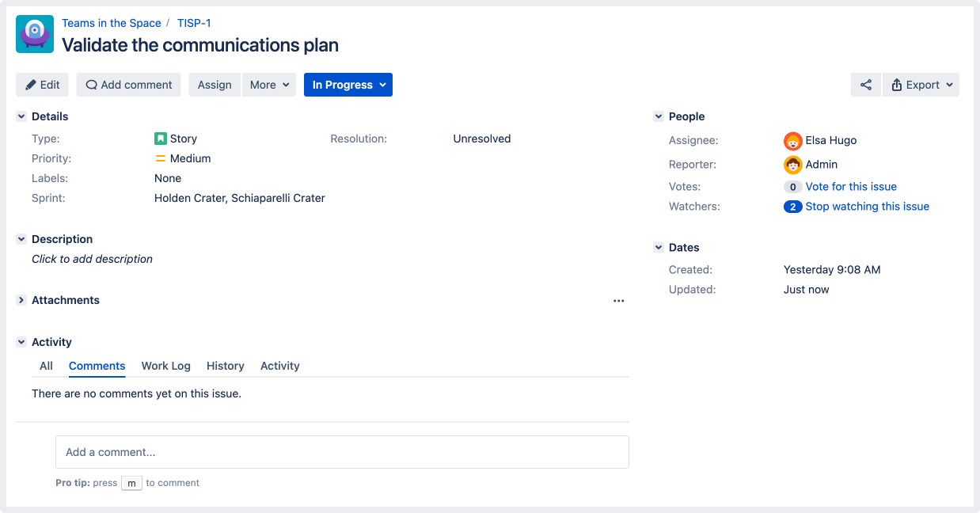980x513 pixels.
Task: Click the votes count badge
Action: (793, 187)
